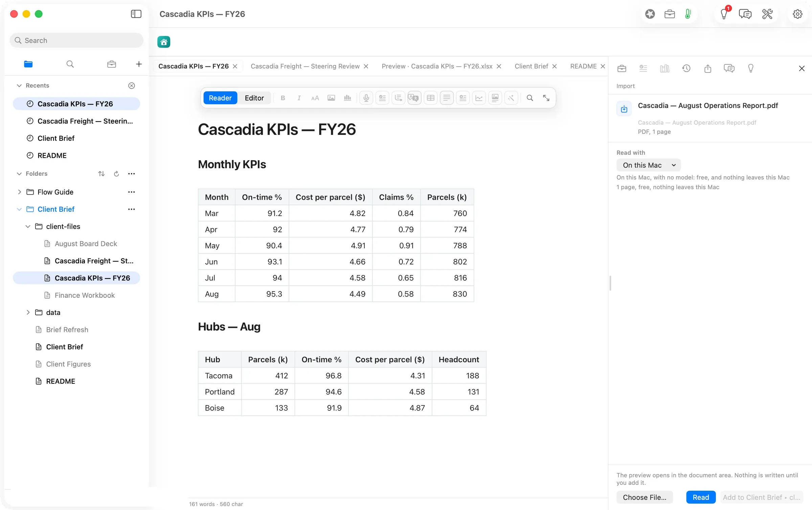812x510 pixels.
Task: Open the wrench and screwdriver tools icon
Action: [767, 14]
